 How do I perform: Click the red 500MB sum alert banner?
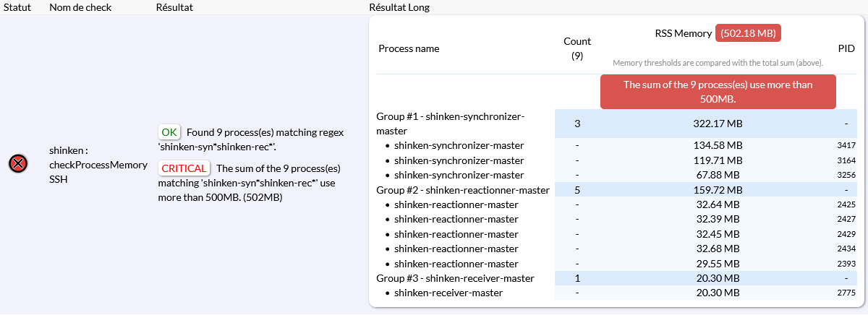point(718,91)
